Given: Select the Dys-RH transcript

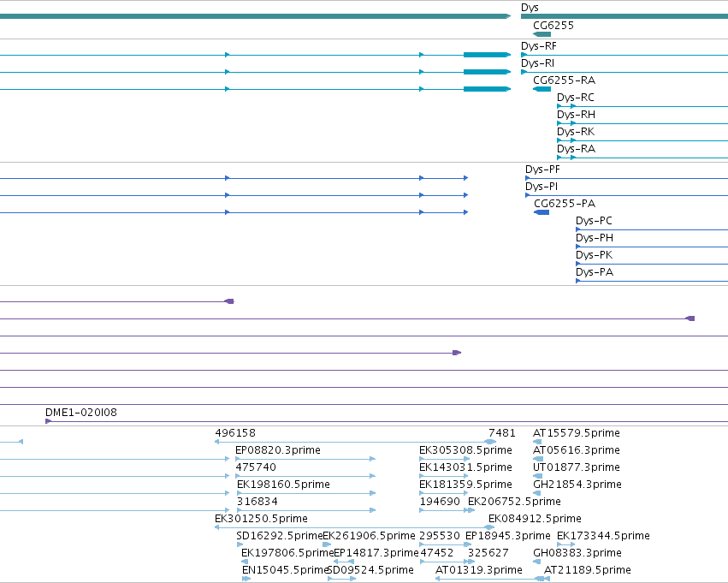Looking at the screenshot, I should [x=577, y=115].
